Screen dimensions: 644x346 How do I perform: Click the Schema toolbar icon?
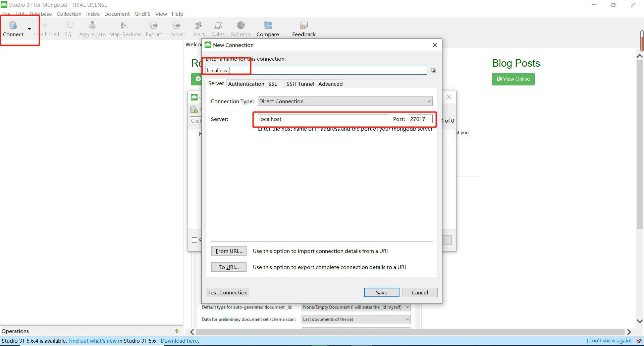tap(240, 29)
